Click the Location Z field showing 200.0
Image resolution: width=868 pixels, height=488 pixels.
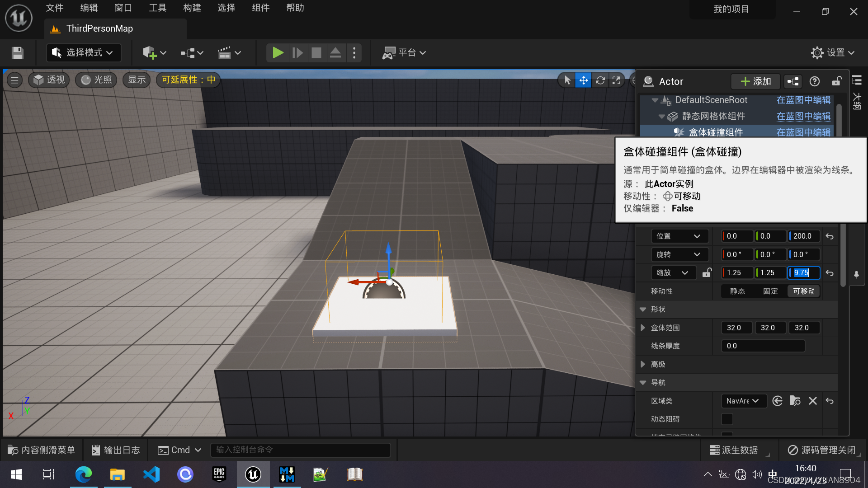pos(804,236)
